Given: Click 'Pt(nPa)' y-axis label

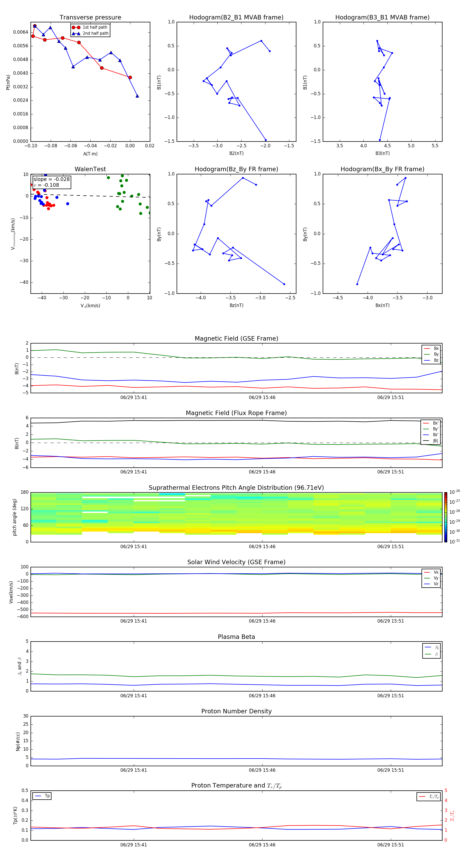Looking at the screenshot, I should click(8, 82).
